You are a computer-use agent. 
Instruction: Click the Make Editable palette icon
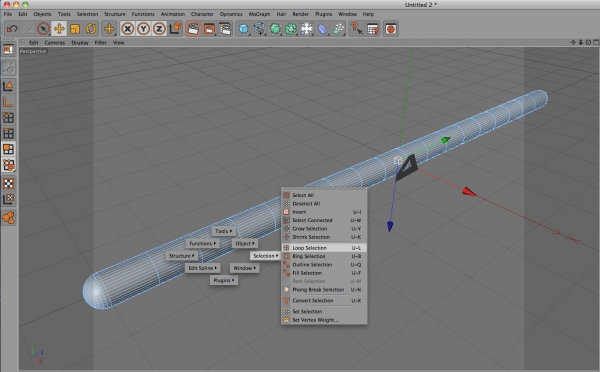coord(8,67)
